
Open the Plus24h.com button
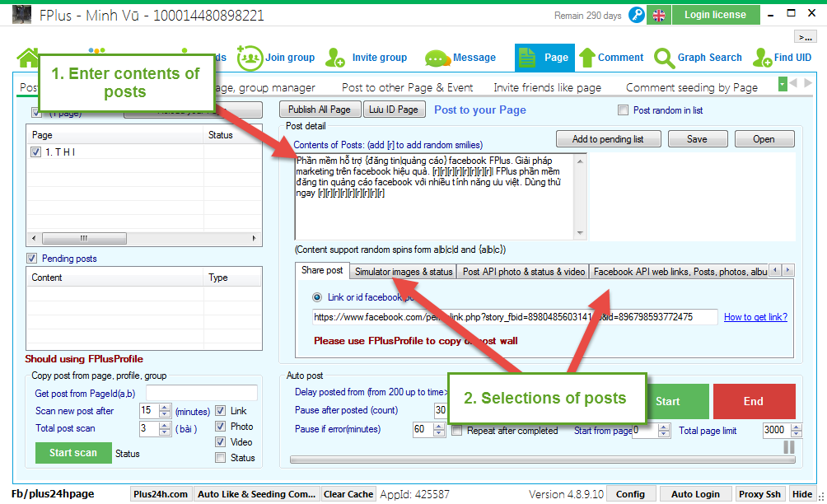161,494
